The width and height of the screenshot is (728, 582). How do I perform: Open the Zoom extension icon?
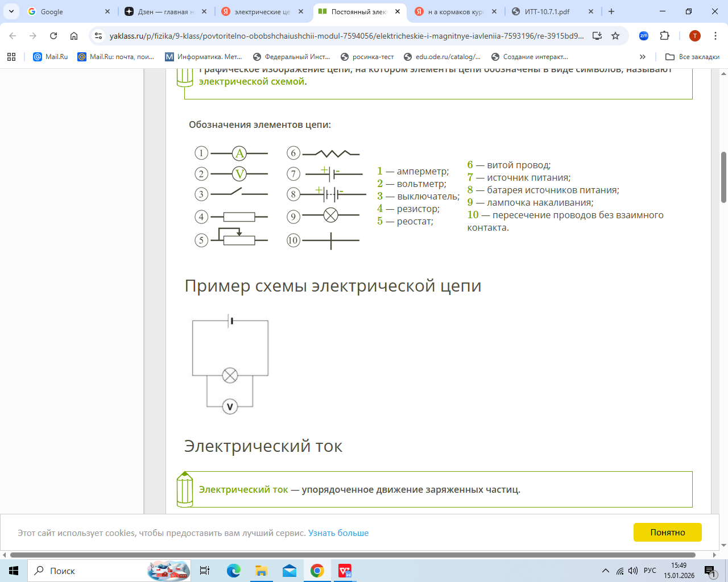coord(644,36)
